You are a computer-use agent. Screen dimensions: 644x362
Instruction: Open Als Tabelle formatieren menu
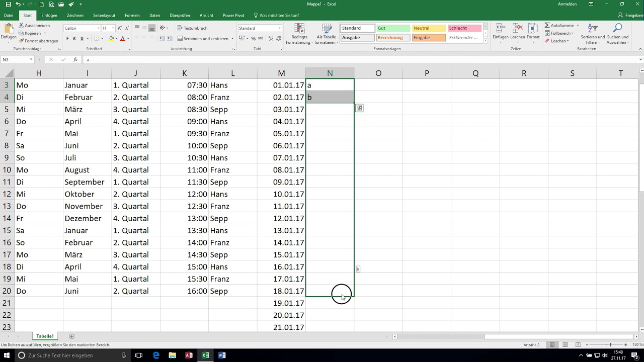click(x=327, y=34)
